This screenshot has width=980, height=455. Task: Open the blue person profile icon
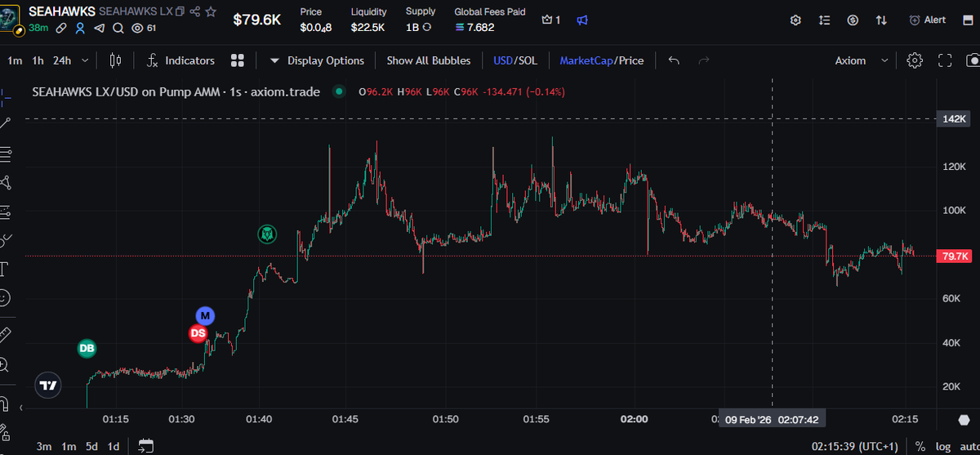pos(80,28)
